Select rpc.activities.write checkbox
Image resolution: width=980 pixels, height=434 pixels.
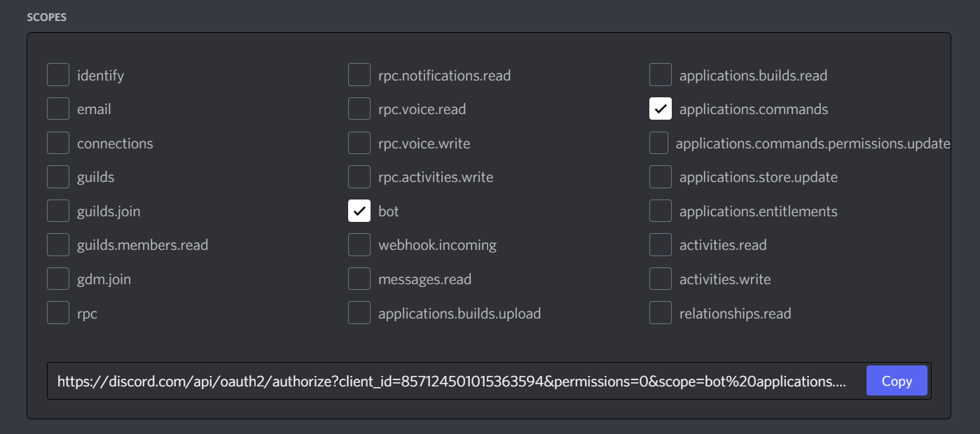[359, 176]
